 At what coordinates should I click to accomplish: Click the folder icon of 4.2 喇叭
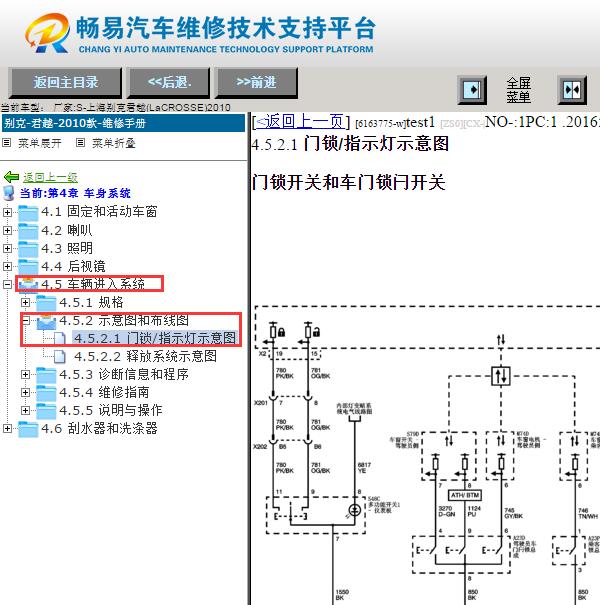[28, 230]
